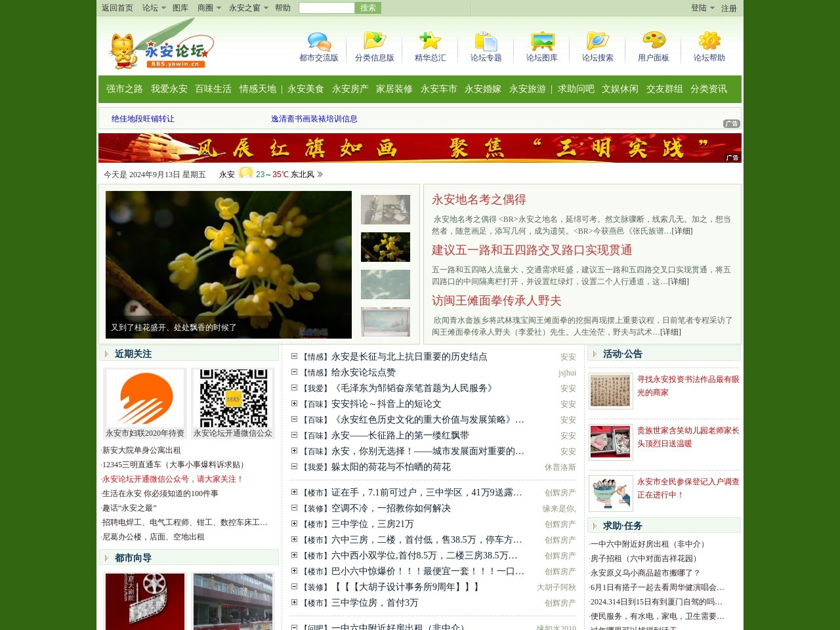Open the headline 永安地名考之偶得

coord(478,199)
